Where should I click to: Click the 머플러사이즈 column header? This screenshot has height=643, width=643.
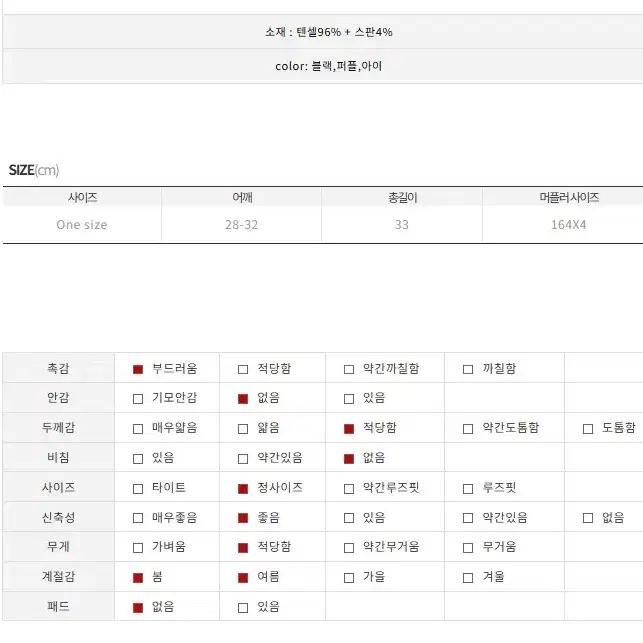click(x=569, y=198)
